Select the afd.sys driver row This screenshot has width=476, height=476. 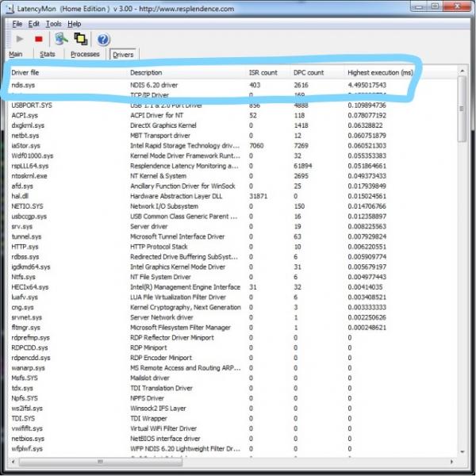(x=232, y=186)
